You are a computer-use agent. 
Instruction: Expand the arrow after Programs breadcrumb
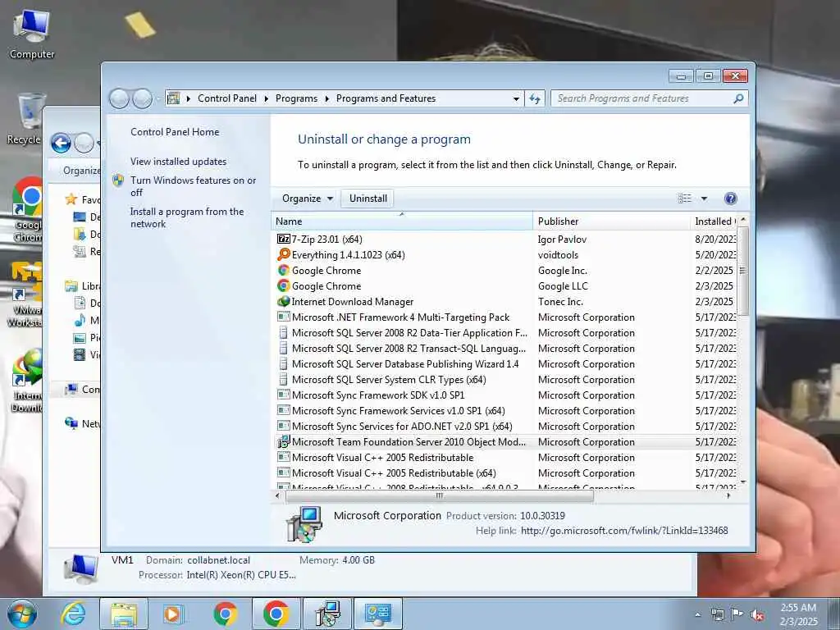tap(326, 98)
